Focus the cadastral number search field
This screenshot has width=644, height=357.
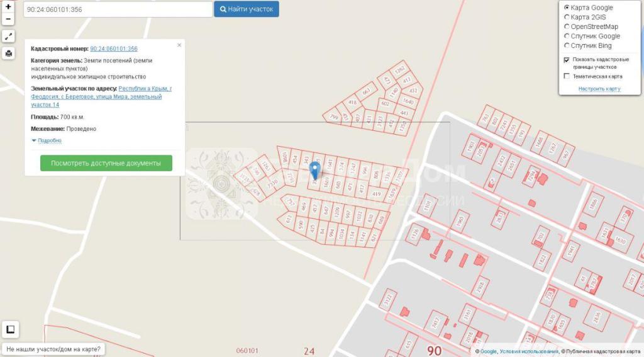(118, 9)
